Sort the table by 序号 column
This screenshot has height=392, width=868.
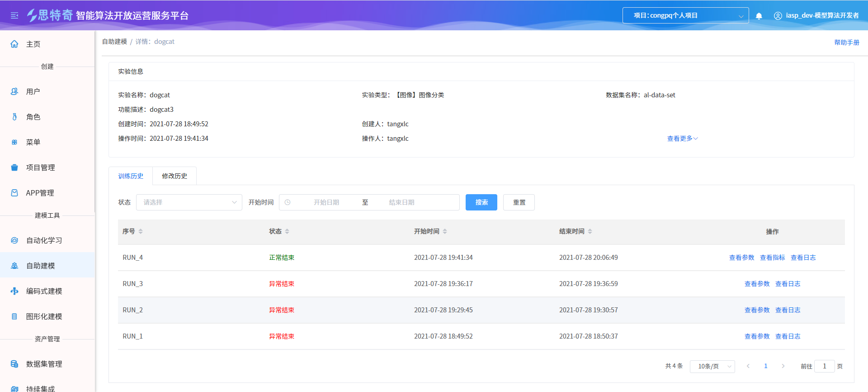[141, 231]
